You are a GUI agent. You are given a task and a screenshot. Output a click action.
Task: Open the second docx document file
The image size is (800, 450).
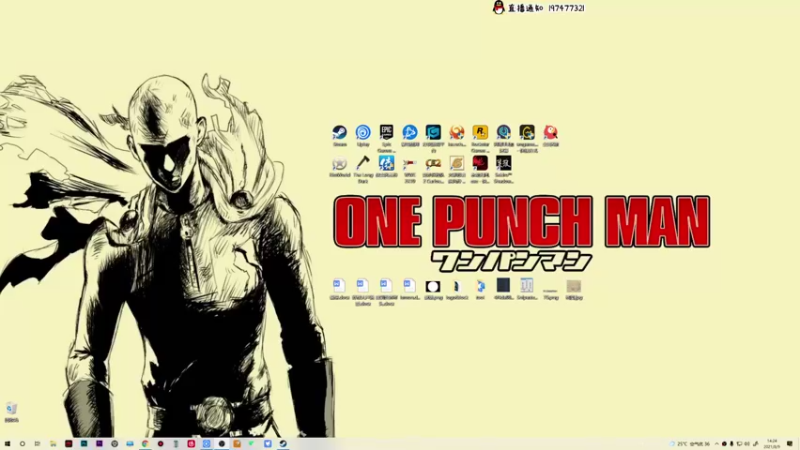[363, 291]
